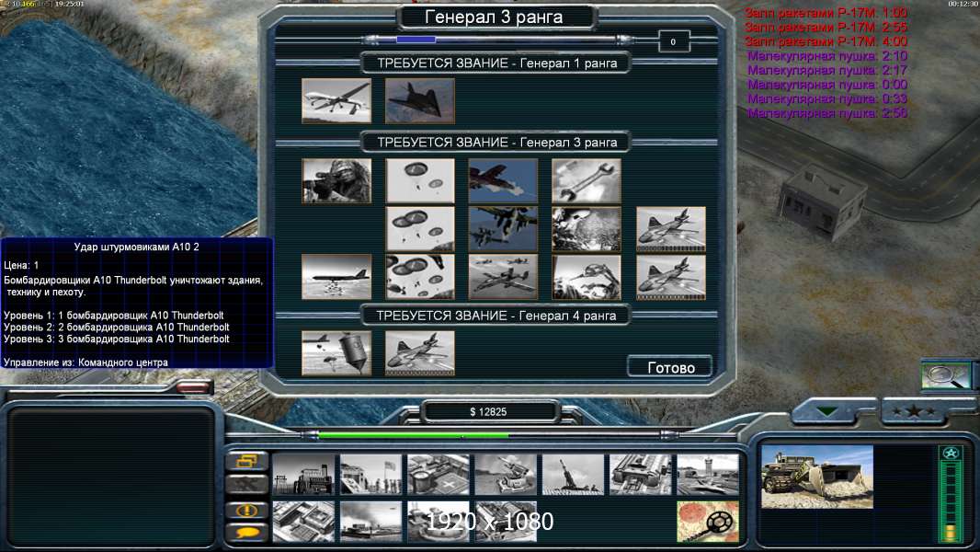The image size is (980, 552).
Task: Choose A10 strike level 1 single-plane icon
Action: [x=503, y=180]
